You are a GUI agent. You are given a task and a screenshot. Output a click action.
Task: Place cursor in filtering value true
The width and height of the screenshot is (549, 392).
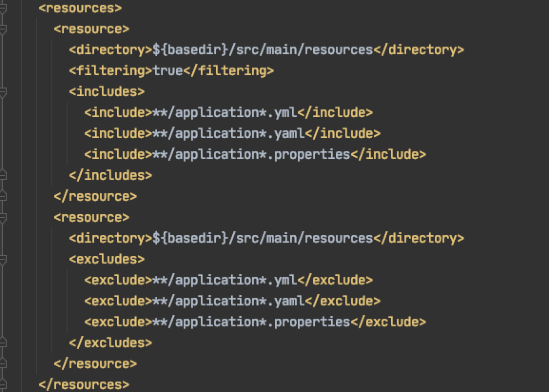167,71
